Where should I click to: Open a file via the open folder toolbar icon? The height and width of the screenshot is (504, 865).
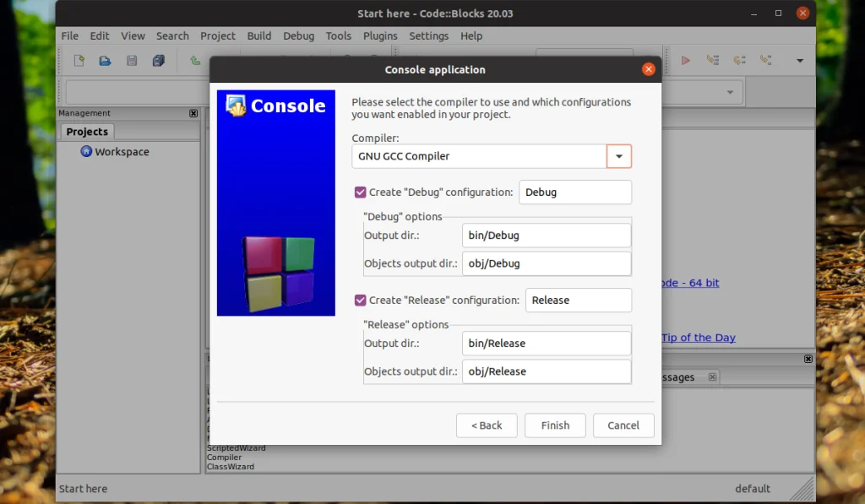tap(103, 60)
